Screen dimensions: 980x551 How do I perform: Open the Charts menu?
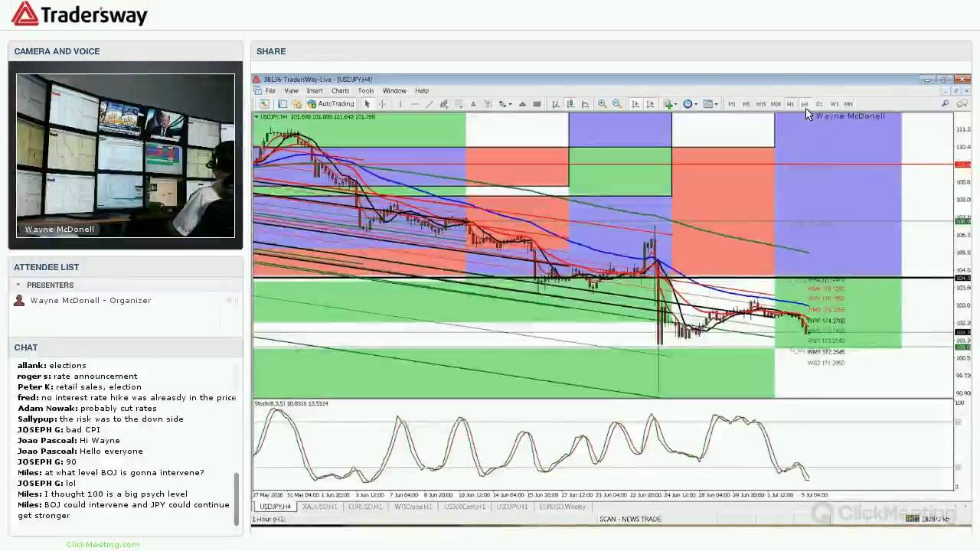click(340, 91)
